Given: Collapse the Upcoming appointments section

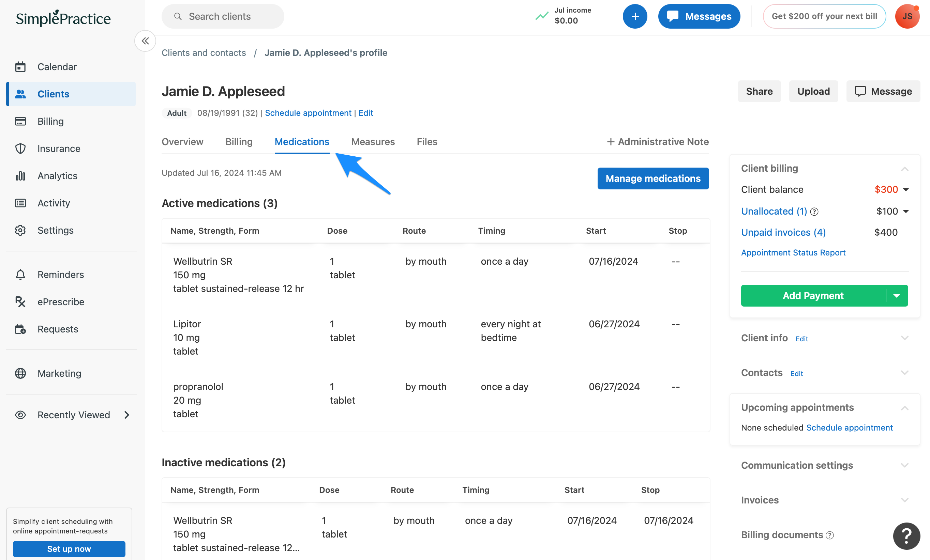Looking at the screenshot, I should [x=905, y=408].
